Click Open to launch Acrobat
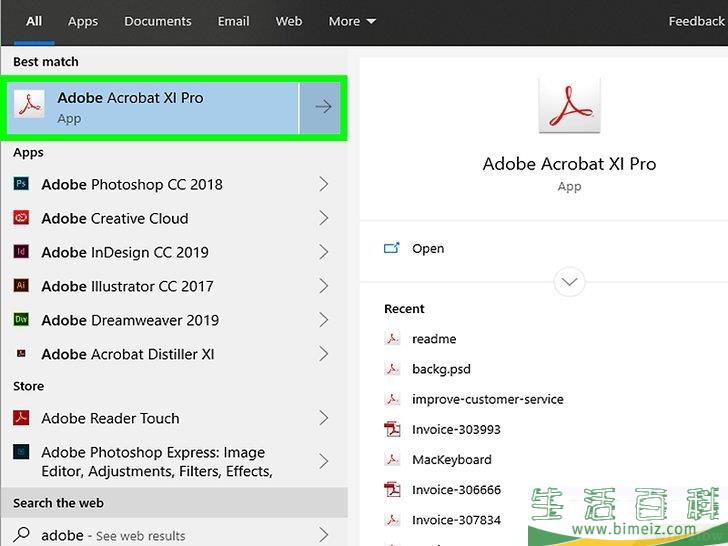The height and width of the screenshot is (546, 728). click(428, 248)
